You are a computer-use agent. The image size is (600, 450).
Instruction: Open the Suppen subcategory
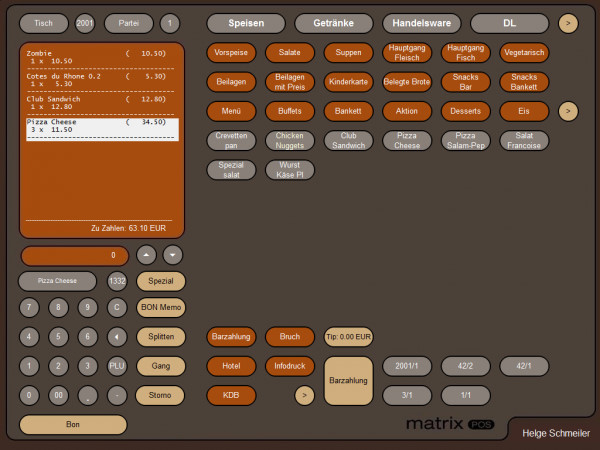coord(348,52)
